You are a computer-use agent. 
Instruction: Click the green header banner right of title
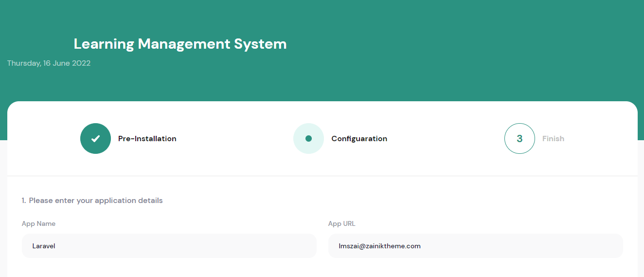click(x=462, y=44)
